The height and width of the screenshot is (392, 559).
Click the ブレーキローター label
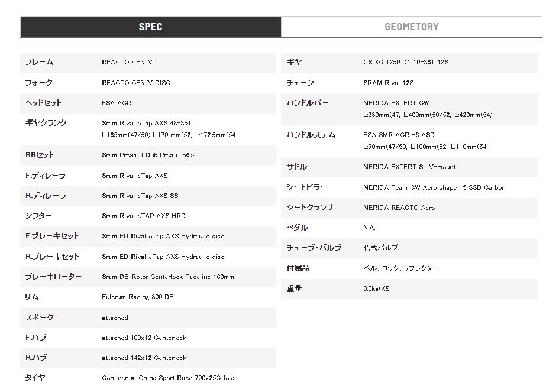(x=53, y=277)
